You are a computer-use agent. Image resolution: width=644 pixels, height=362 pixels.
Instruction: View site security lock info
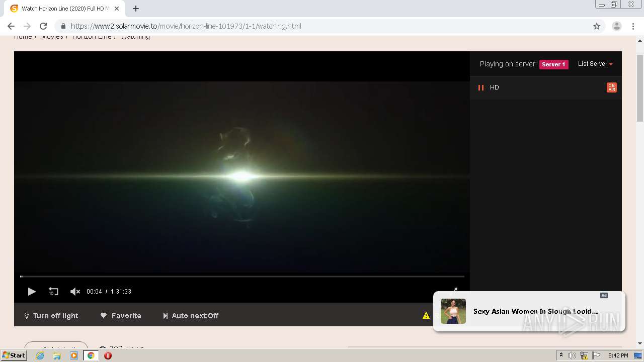pos(63,26)
